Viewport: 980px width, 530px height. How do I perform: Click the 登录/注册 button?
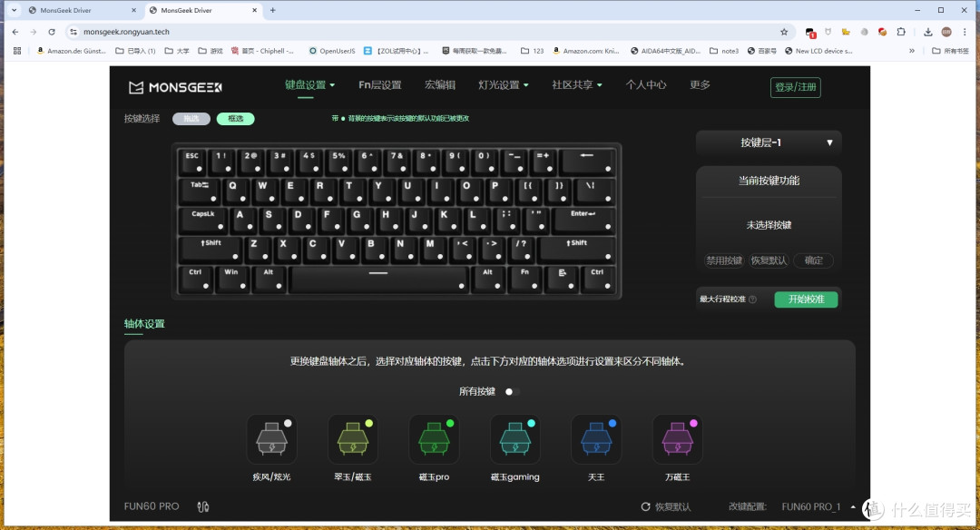coord(796,87)
